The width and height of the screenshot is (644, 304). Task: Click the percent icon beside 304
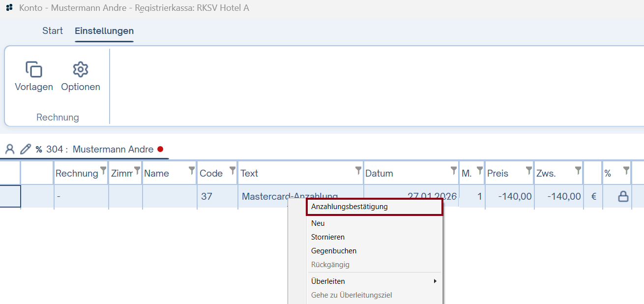pos(39,150)
